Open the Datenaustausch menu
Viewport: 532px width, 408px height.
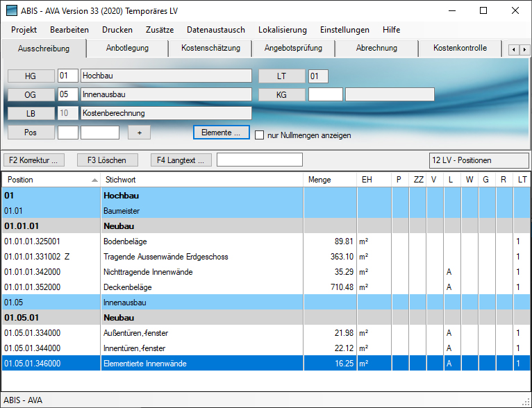(216, 30)
